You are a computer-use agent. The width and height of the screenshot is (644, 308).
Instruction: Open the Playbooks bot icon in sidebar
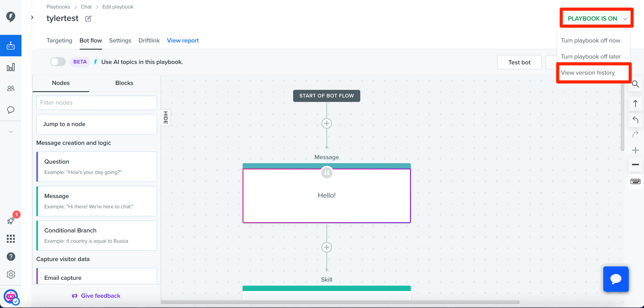[11, 46]
